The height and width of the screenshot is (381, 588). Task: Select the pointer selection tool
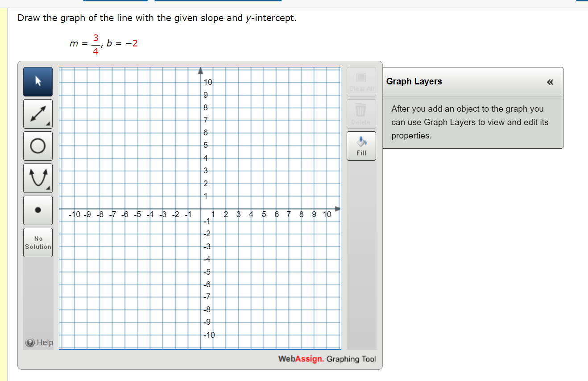37,82
